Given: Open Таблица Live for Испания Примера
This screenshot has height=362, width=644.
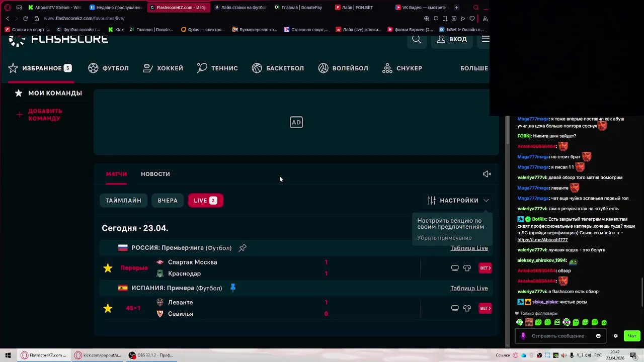Looking at the screenshot, I should tap(469, 288).
